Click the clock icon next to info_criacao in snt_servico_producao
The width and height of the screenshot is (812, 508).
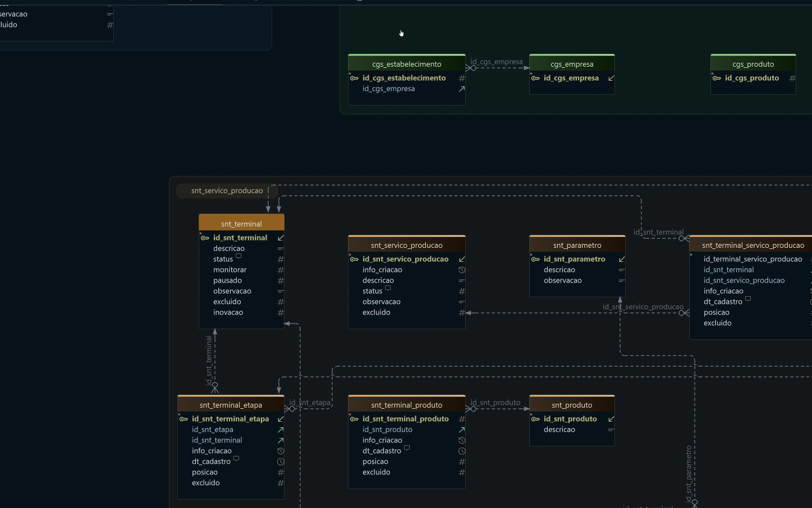click(461, 270)
